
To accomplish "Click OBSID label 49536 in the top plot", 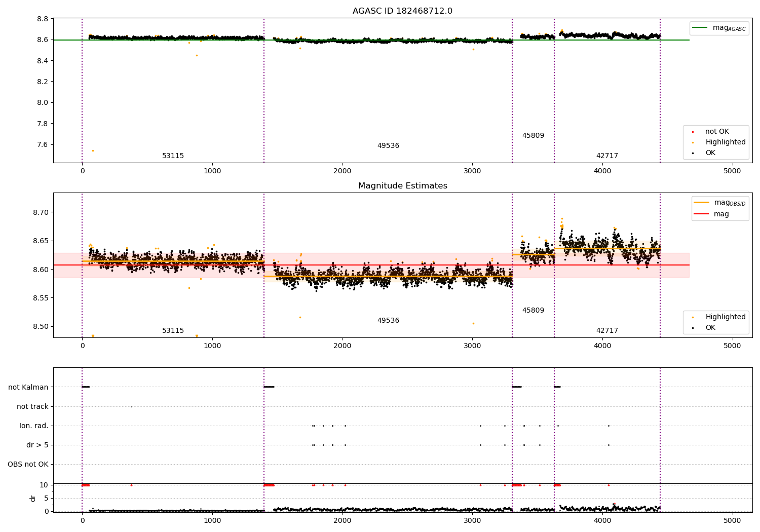I will click(x=388, y=146).
